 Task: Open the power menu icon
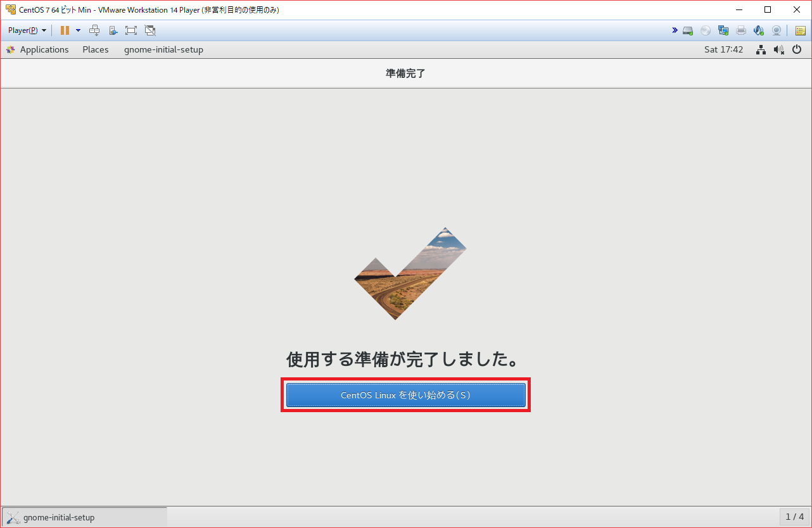click(797, 49)
